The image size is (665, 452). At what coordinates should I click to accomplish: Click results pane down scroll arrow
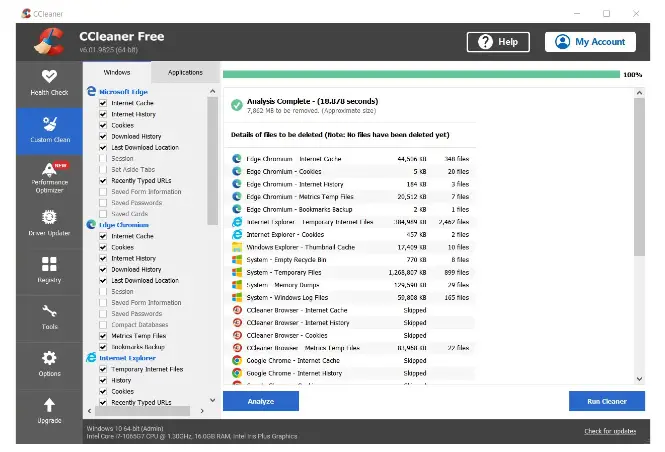(640, 379)
